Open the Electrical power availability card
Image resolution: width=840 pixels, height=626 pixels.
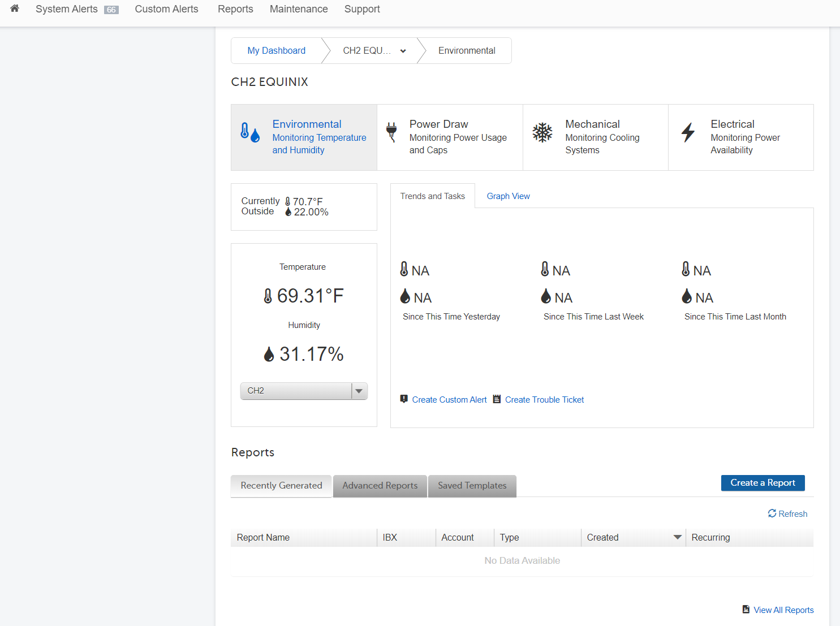click(x=741, y=137)
